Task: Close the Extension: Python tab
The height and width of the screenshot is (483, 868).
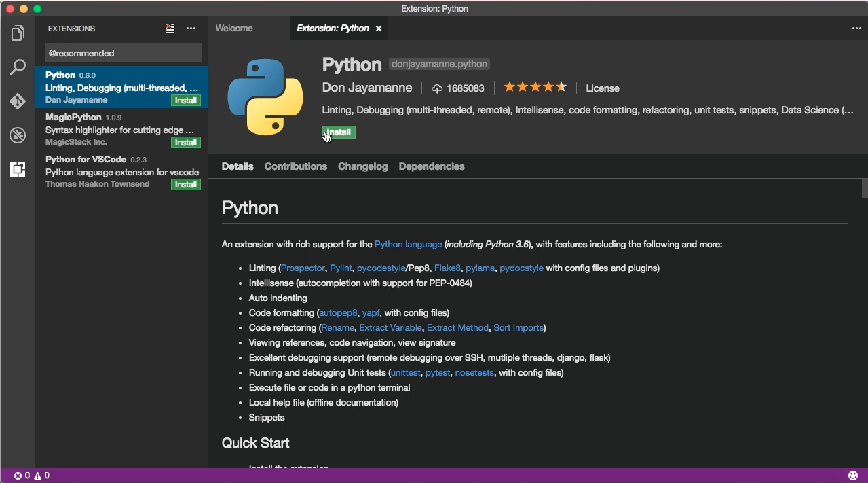Action: 379,29
